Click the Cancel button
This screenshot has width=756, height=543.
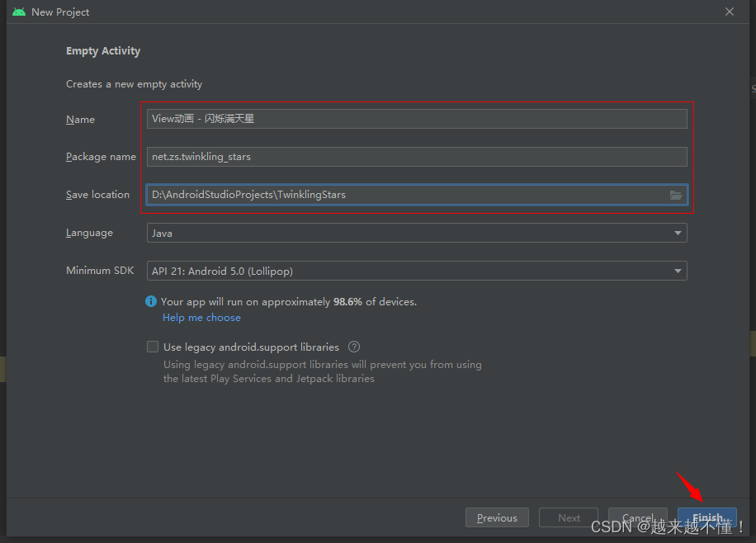click(637, 517)
